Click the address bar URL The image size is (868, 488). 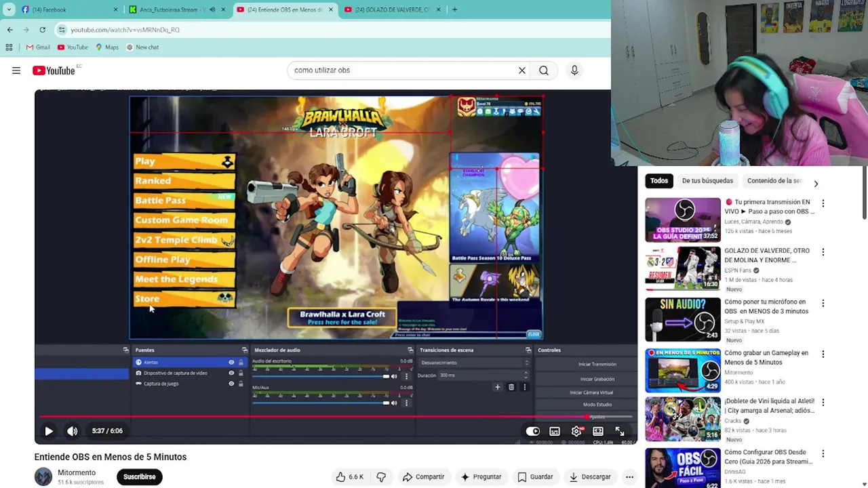(125, 30)
